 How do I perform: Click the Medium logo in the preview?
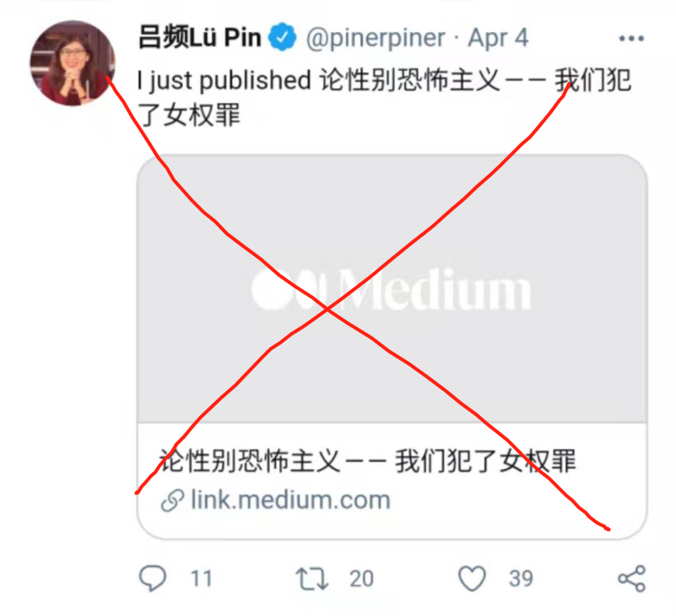391,289
